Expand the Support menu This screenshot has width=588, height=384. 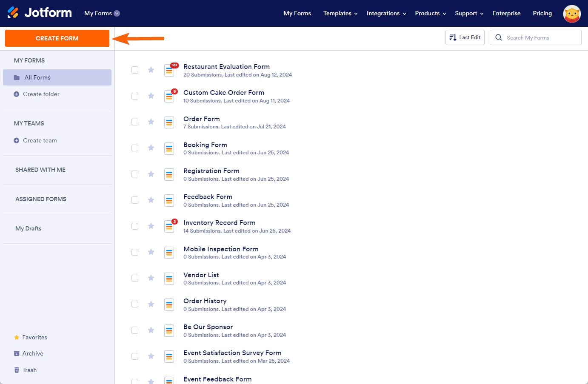click(x=469, y=14)
